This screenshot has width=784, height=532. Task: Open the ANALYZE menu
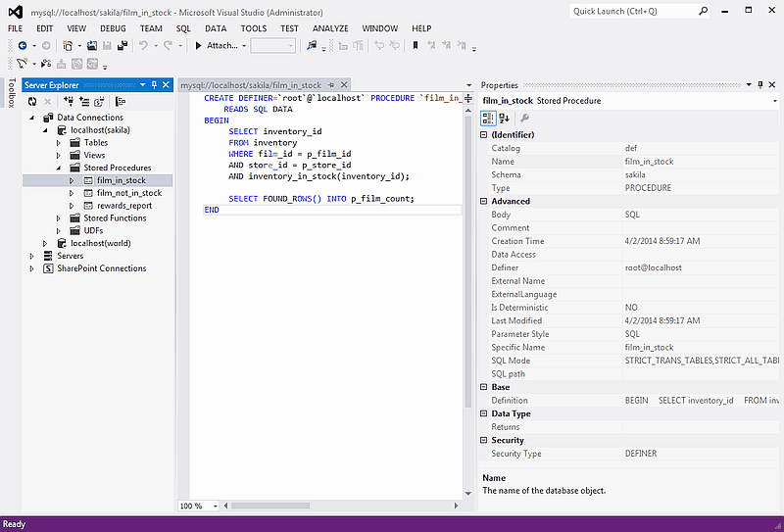(x=330, y=28)
